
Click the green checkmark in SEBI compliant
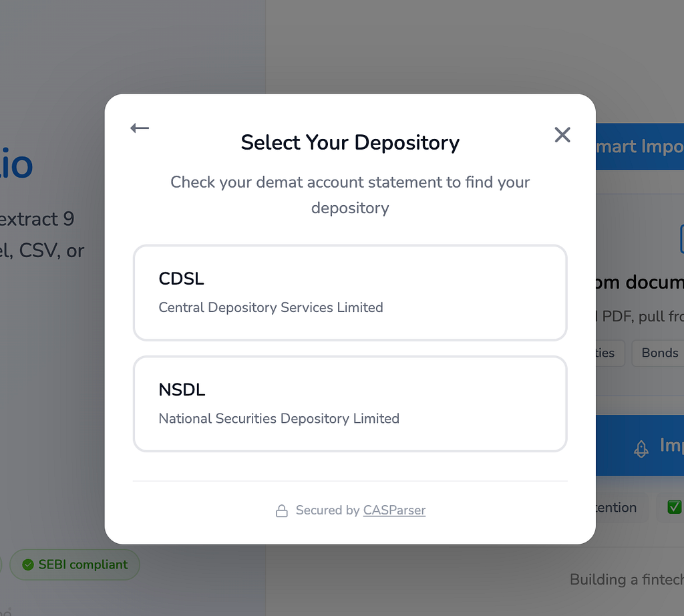pyautogui.click(x=28, y=565)
